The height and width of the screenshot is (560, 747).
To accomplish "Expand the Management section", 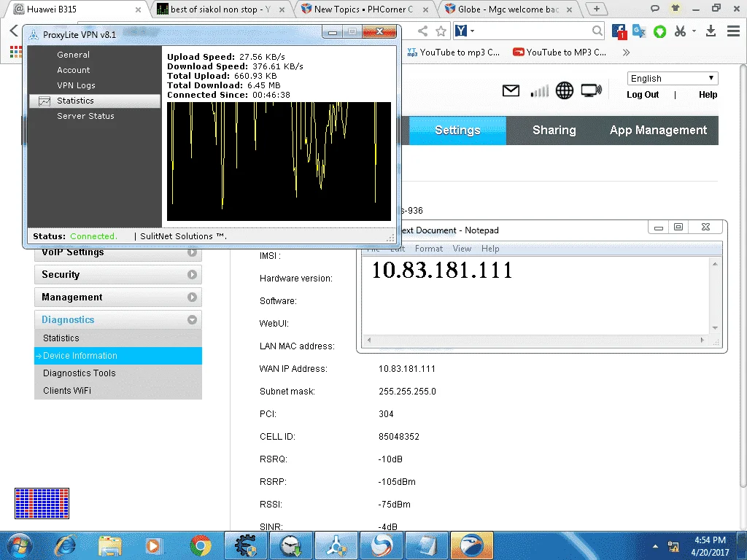I will [x=118, y=297].
